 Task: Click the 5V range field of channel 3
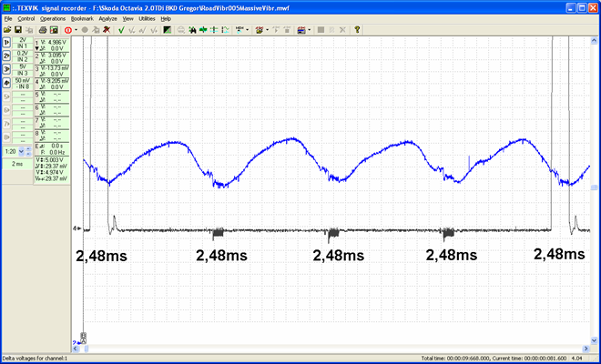point(23,66)
